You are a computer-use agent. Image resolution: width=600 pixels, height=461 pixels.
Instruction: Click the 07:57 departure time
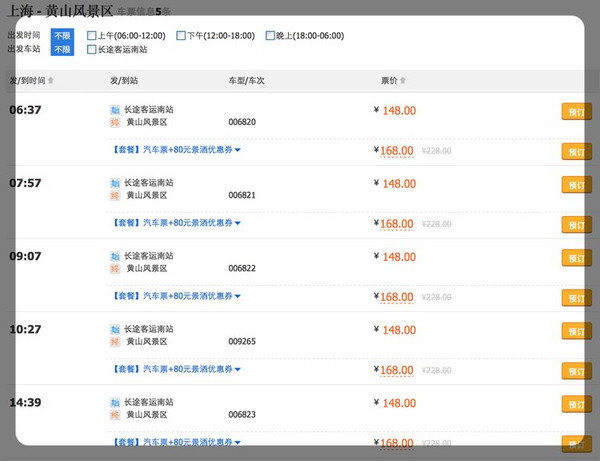pyautogui.click(x=25, y=183)
